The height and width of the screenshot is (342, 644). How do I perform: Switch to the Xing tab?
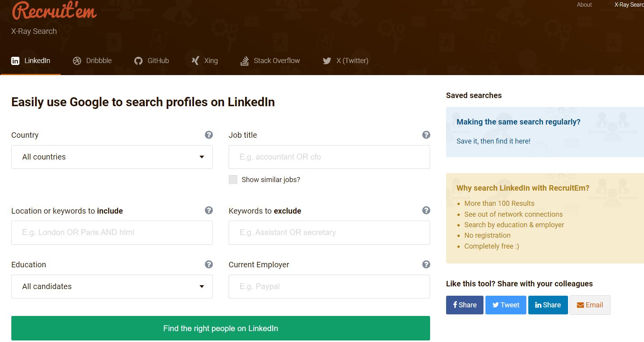(x=205, y=61)
